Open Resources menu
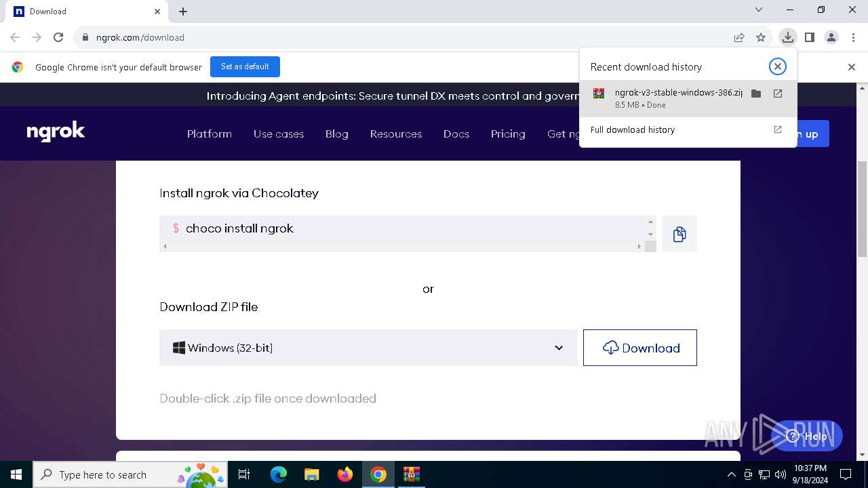 pyautogui.click(x=396, y=134)
